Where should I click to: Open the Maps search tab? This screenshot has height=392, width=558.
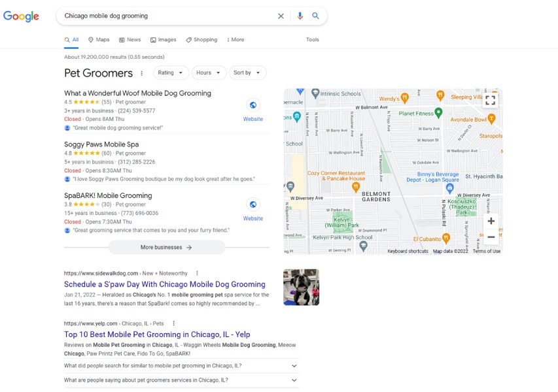[x=99, y=40]
